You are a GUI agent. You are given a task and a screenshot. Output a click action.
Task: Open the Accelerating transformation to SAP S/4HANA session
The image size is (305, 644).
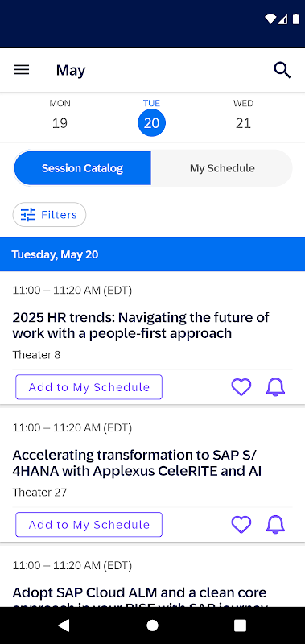pyautogui.click(x=137, y=463)
